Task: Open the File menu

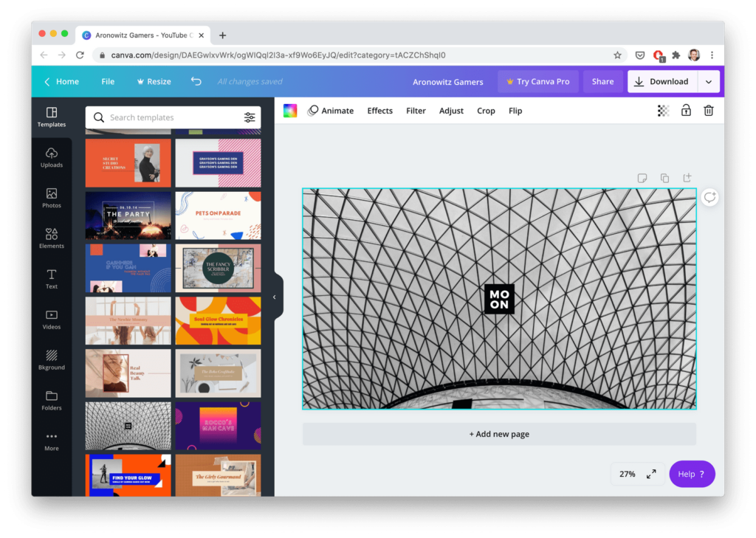Action: tap(108, 81)
